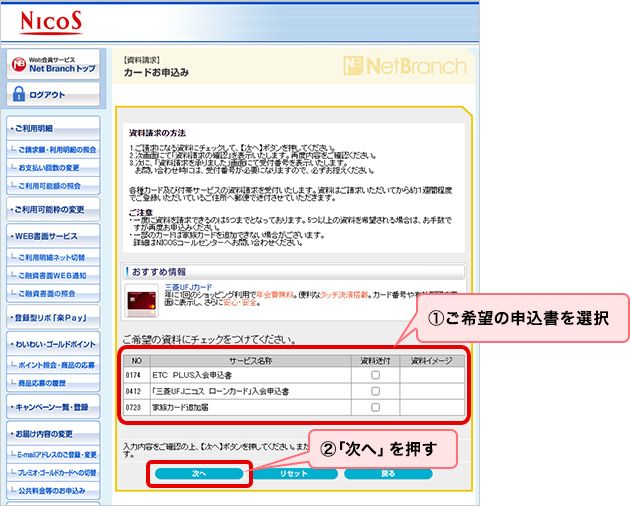Open 登録型リボ「楽Pay」 menu item

[52, 316]
